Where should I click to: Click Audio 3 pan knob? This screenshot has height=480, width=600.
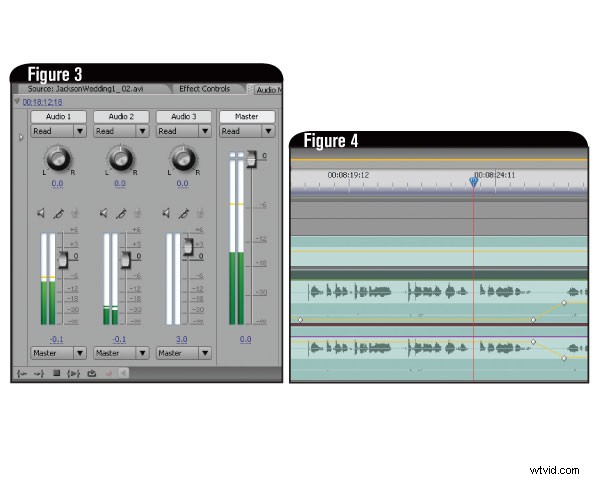(x=184, y=158)
